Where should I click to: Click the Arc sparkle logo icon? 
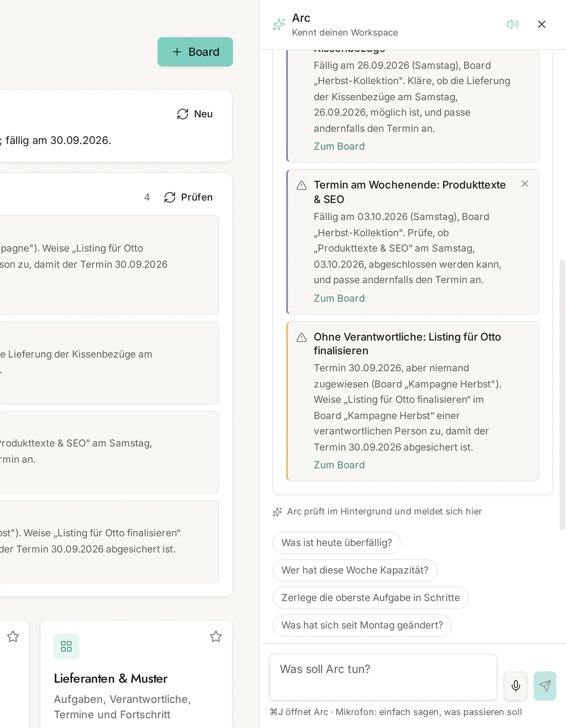pos(279,24)
